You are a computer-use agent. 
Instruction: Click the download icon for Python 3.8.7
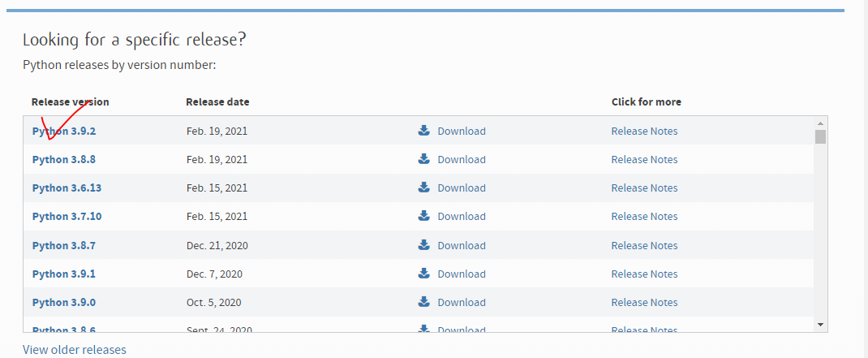(x=423, y=245)
